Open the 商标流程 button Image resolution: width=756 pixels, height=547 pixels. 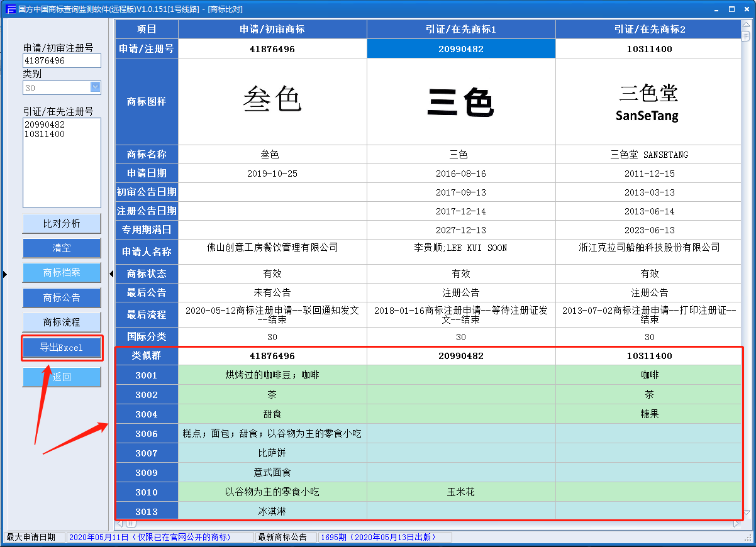click(x=62, y=322)
